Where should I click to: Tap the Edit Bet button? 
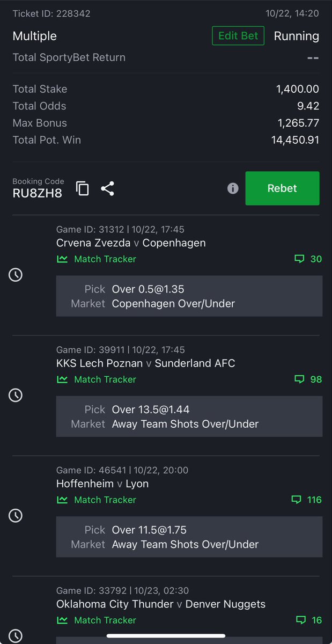(238, 36)
